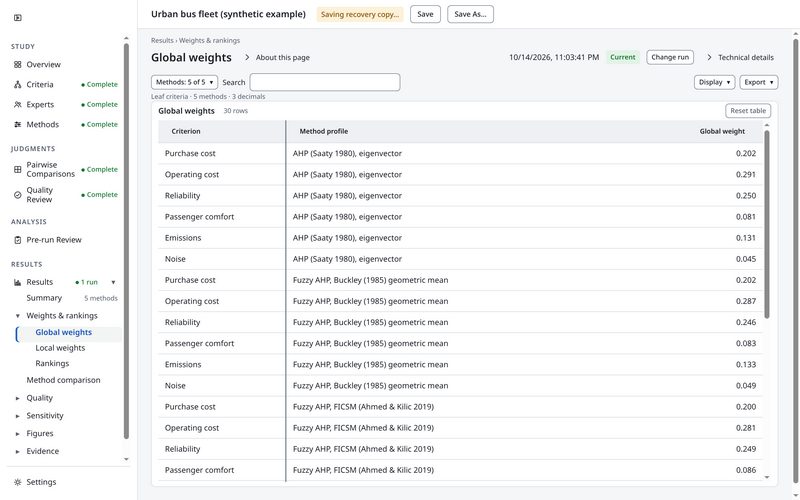The width and height of the screenshot is (800, 500).
Task: Expand the Figures tree group
Action: tap(18, 434)
